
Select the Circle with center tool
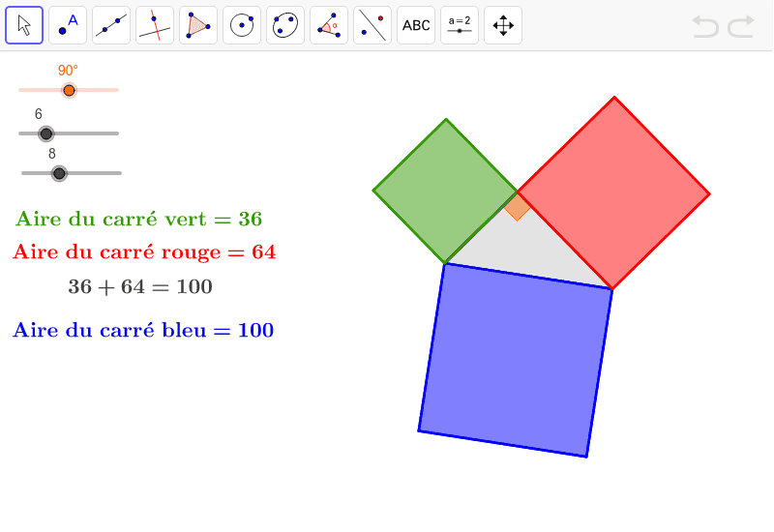click(x=242, y=25)
